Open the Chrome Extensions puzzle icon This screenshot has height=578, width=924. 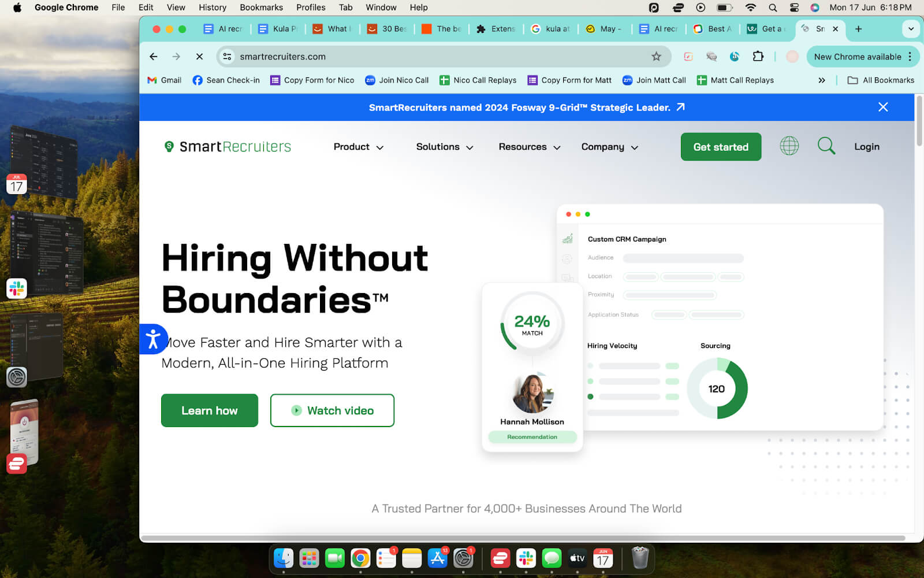click(758, 56)
